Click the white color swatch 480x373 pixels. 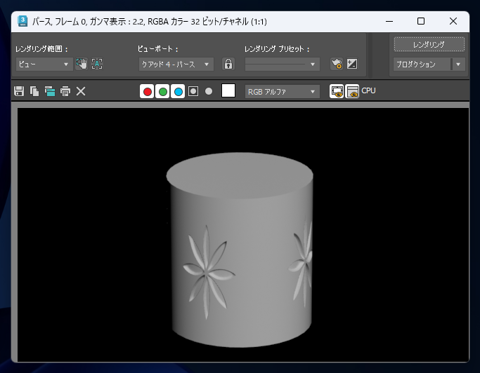(228, 91)
